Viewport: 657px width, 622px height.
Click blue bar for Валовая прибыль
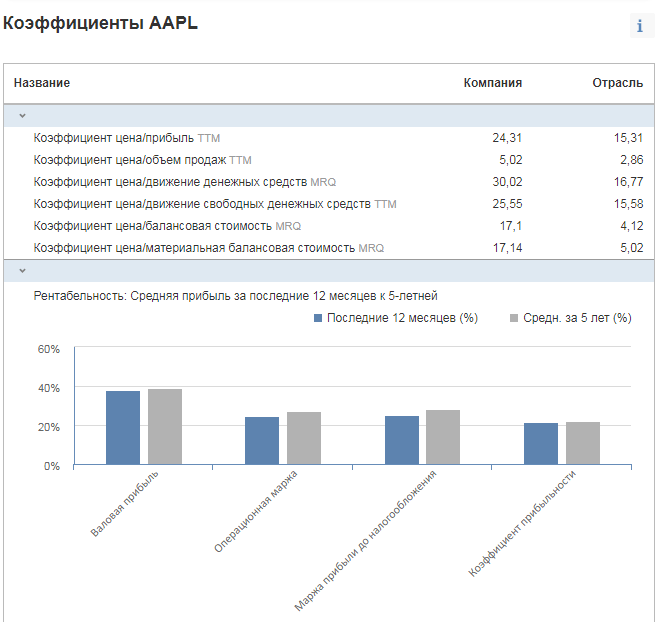[x=123, y=428]
